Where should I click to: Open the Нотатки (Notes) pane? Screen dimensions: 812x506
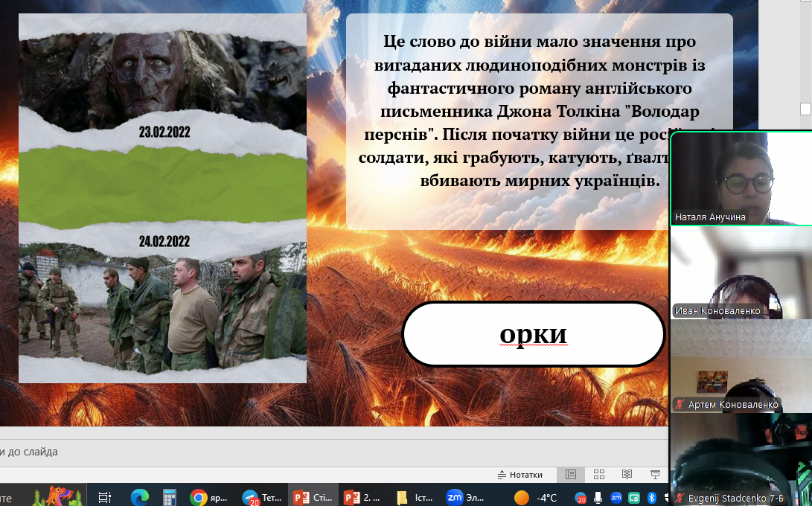click(x=520, y=475)
